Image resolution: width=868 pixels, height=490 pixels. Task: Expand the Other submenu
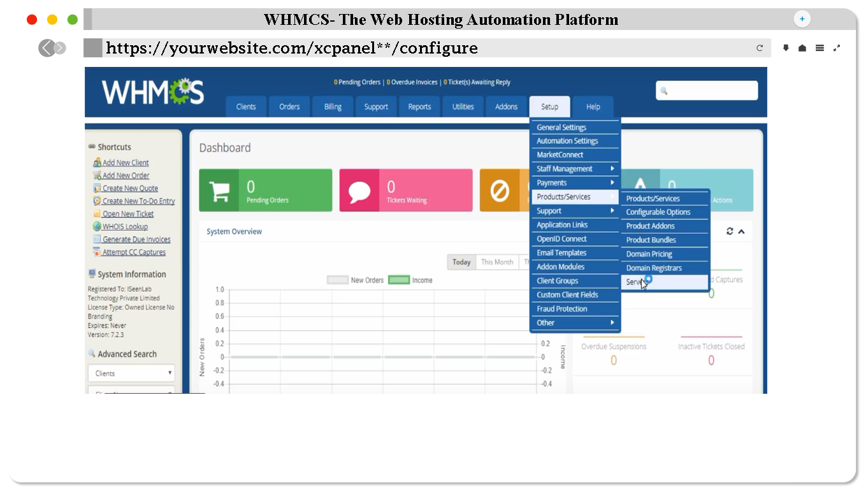575,323
